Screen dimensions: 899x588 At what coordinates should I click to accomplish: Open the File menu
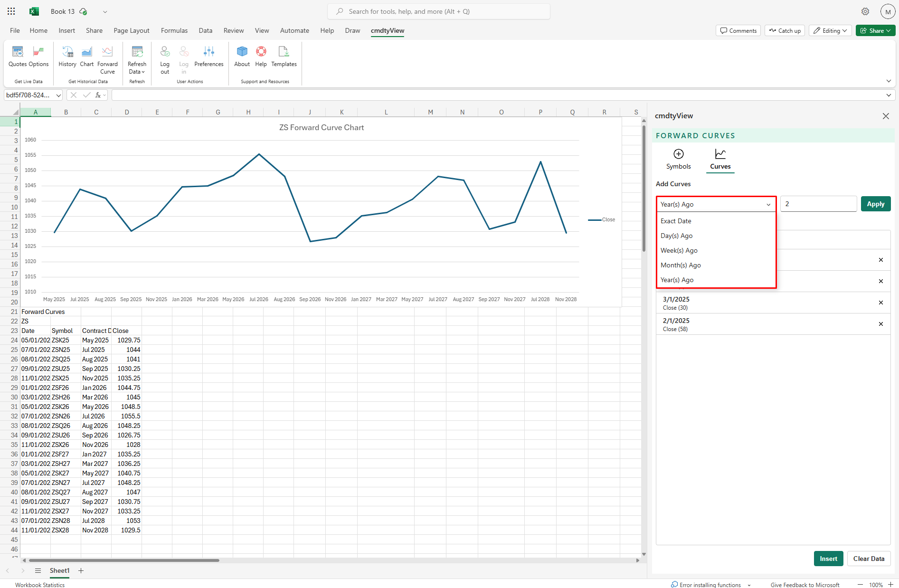click(x=15, y=30)
